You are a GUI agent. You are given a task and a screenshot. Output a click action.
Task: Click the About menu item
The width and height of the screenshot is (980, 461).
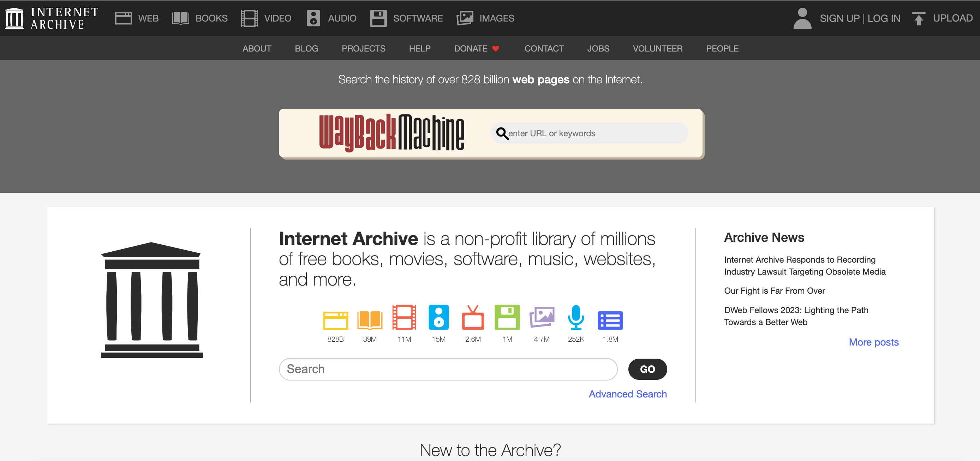pyautogui.click(x=256, y=48)
